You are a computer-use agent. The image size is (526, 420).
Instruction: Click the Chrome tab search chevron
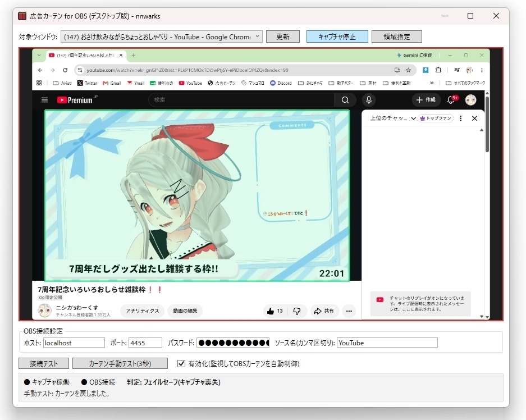pos(39,56)
